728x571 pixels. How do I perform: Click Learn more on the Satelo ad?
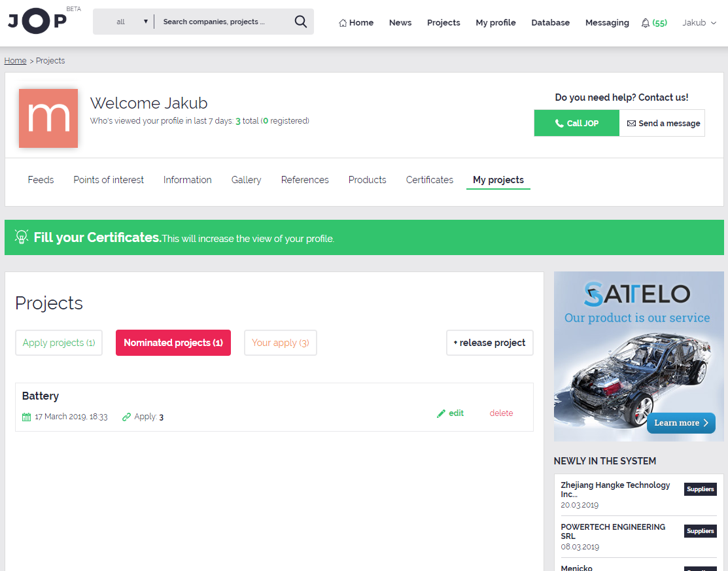[681, 423]
